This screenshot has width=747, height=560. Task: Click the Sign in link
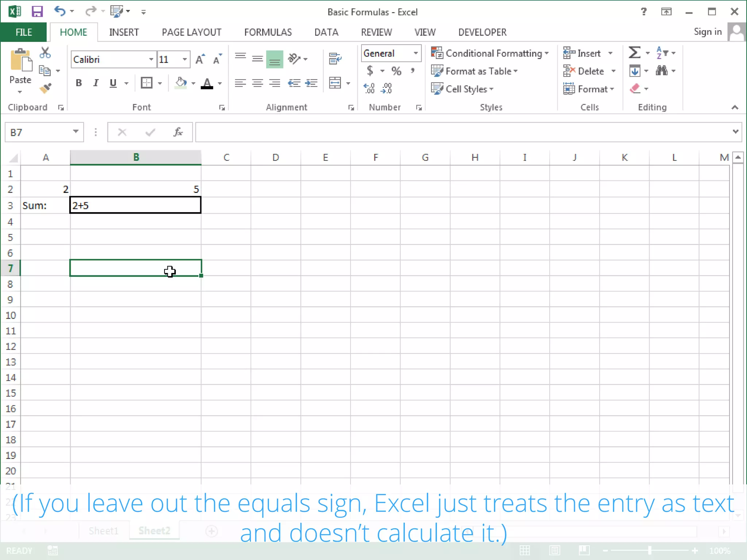(708, 32)
